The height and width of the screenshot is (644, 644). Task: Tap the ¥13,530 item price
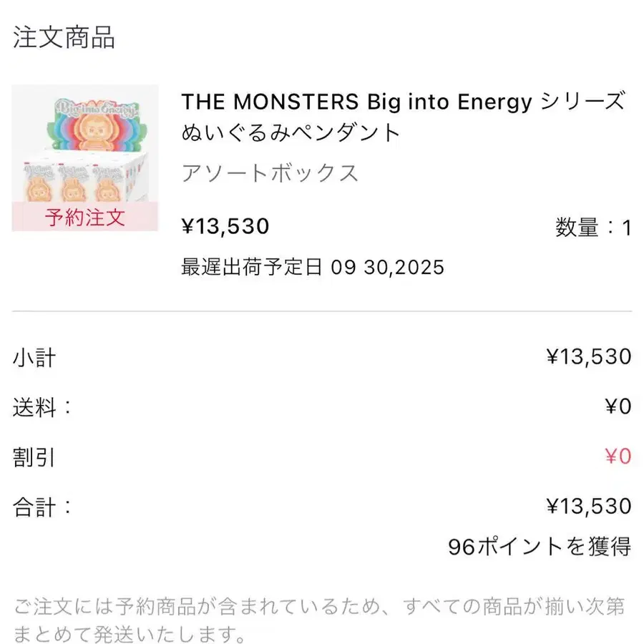point(225,226)
